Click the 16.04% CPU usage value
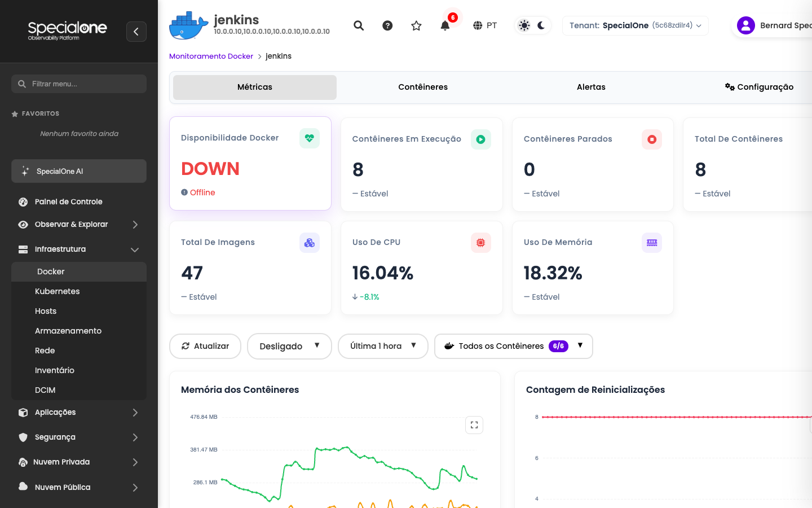Image resolution: width=812 pixels, height=508 pixels. click(383, 273)
